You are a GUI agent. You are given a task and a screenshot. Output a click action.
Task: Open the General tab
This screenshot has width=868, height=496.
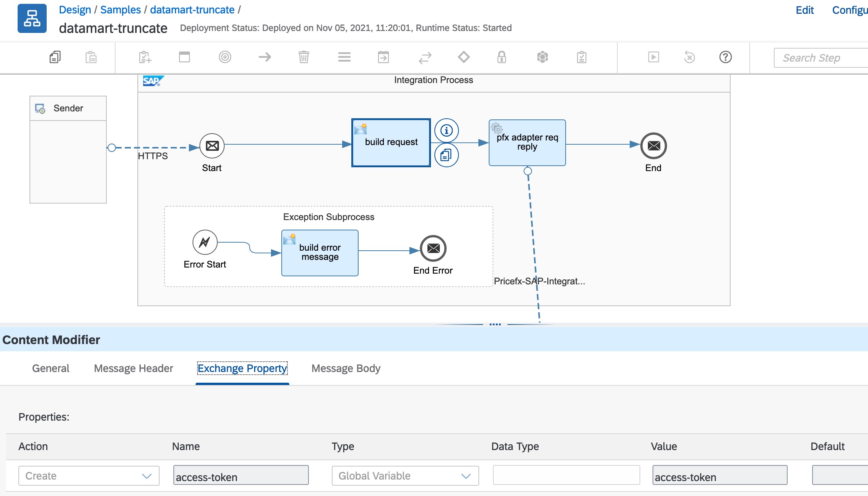[x=51, y=368]
